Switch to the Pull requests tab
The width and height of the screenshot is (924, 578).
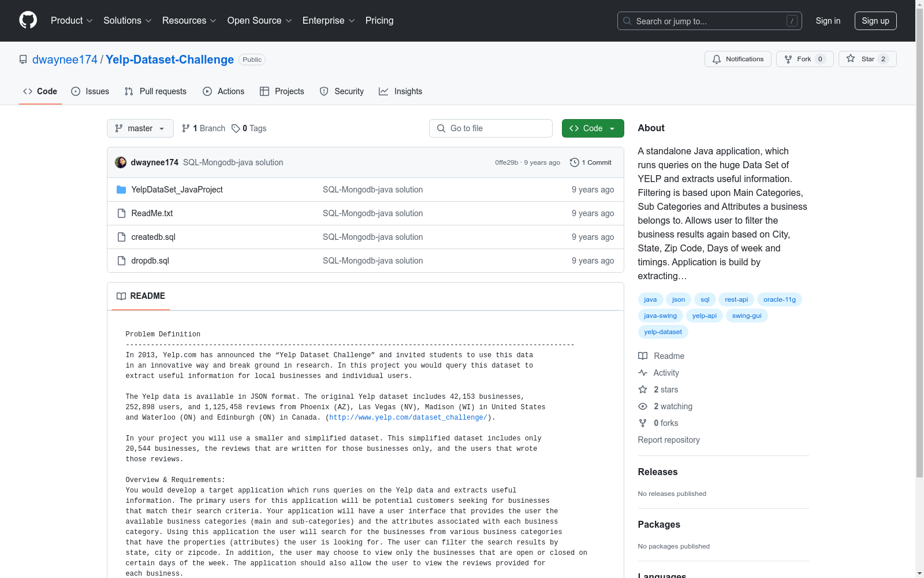155,91
